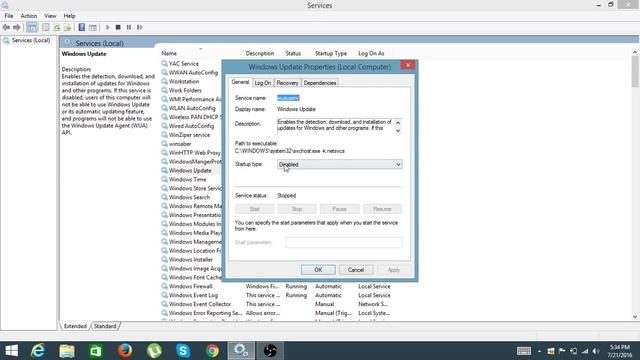Open the blue Help toolbar icon

82,27
